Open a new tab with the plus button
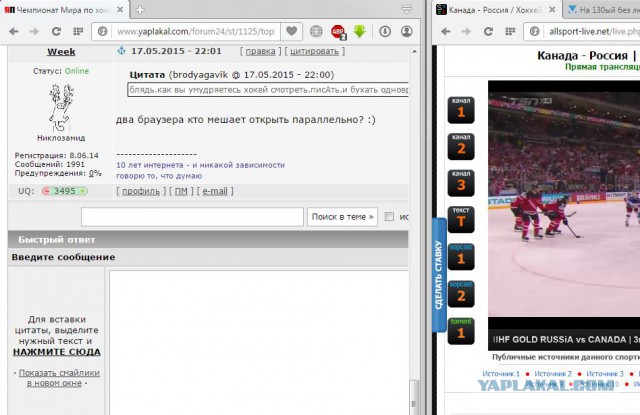The width and height of the screenshot is (640, 415). [140, 10]
